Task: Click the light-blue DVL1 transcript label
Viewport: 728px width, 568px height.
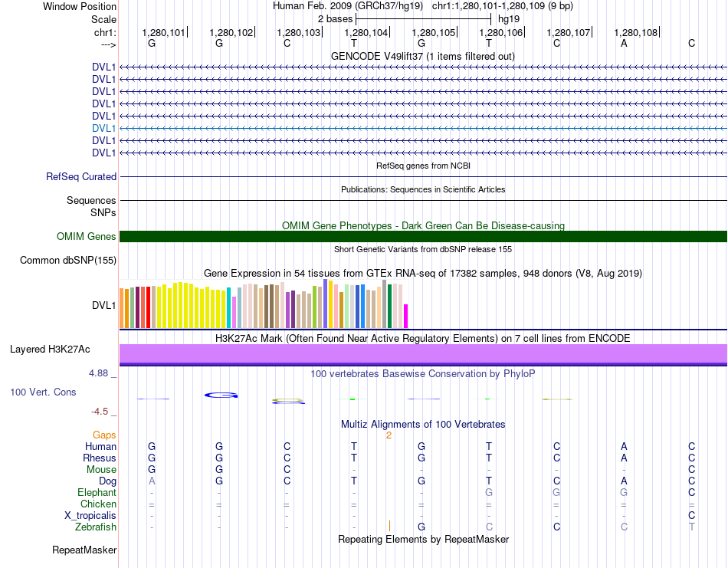Action: click(x=104, y=128)
